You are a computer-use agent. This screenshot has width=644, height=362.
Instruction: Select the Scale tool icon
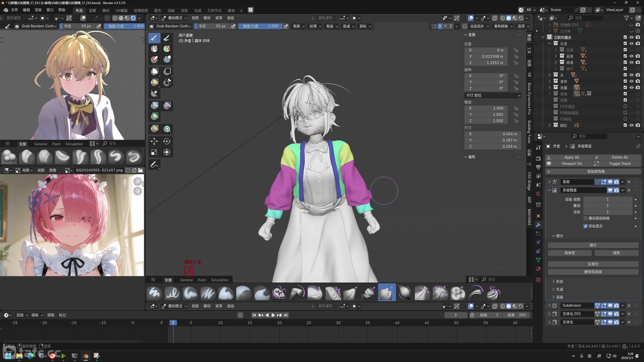pos(154,152)
